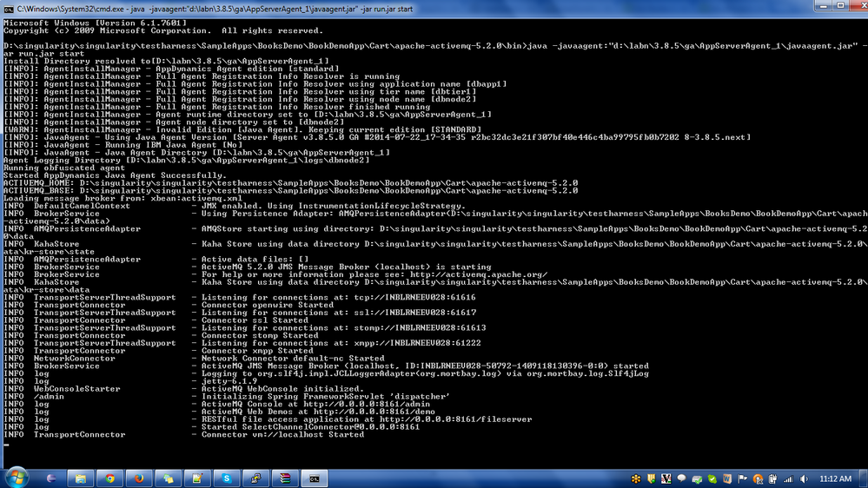The height and width of the screenshot is (488, 868).
Task: Click 'Connector vm://localhost Started' line
Action: [184, 434]
